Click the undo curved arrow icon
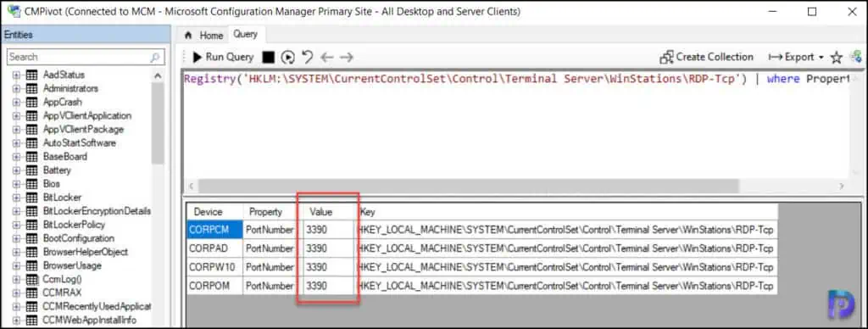This screenshot has height=329, width=868. (307, 57)
